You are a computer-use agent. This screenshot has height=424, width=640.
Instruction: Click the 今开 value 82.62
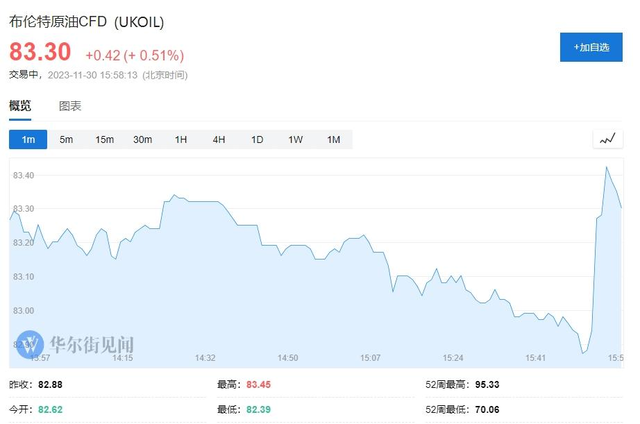pos(50,409)
